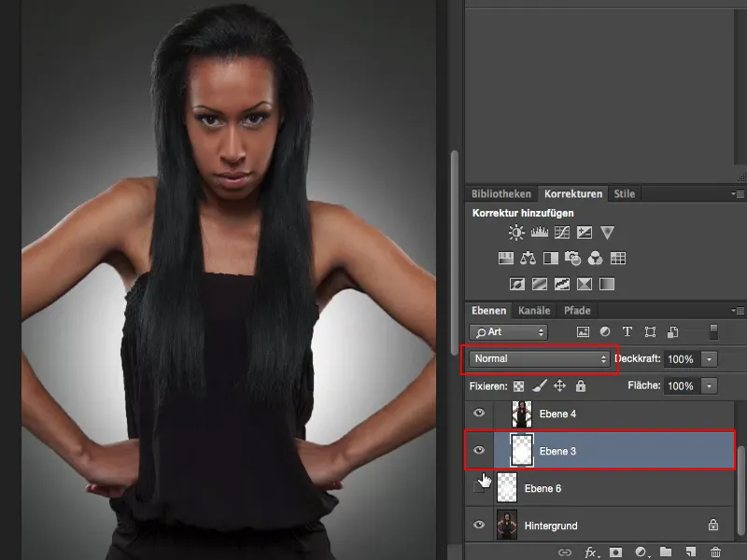
Task: Add a Threshold adjustment layer
Action: (x=562, y=285)
